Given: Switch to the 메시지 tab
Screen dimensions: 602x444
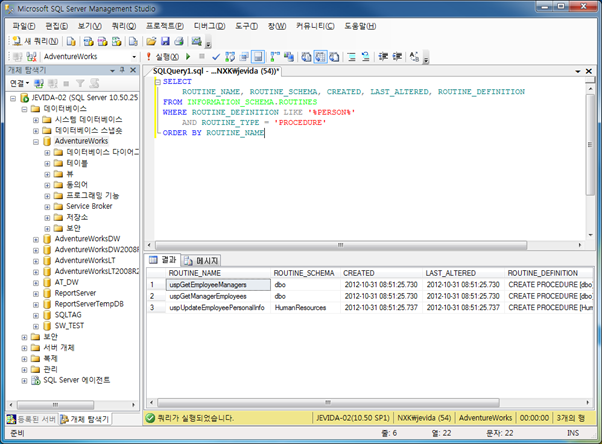Looking at the screenshot, I should [202, 261].
